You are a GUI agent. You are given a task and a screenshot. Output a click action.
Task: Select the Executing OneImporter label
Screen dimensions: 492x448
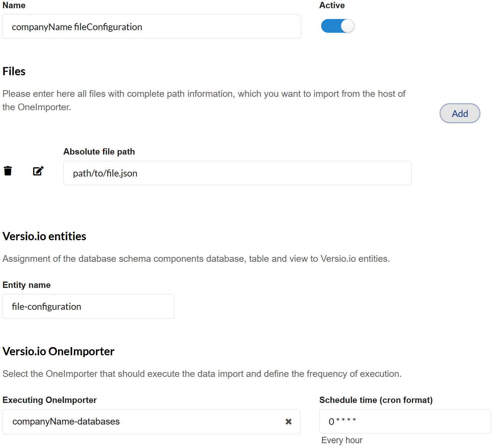click(x=49, y=400)
